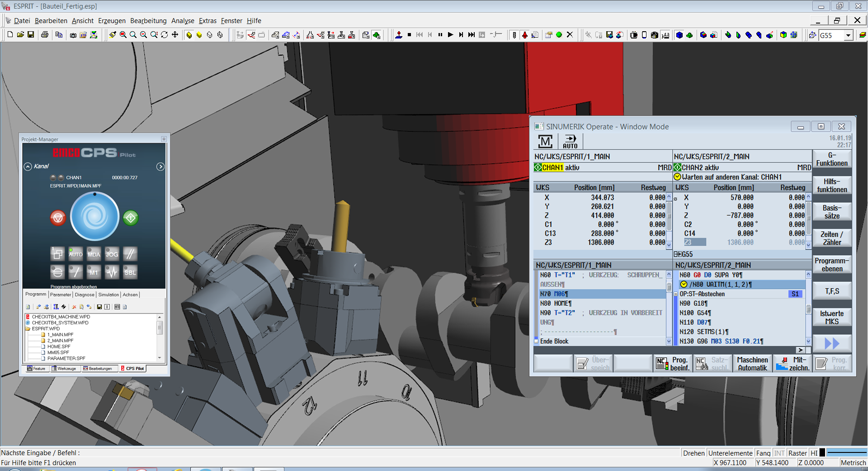Viewport: 868px width, 471px height.
Task: Click the Maschinen Automatik softkey
Action: [752, 363]
